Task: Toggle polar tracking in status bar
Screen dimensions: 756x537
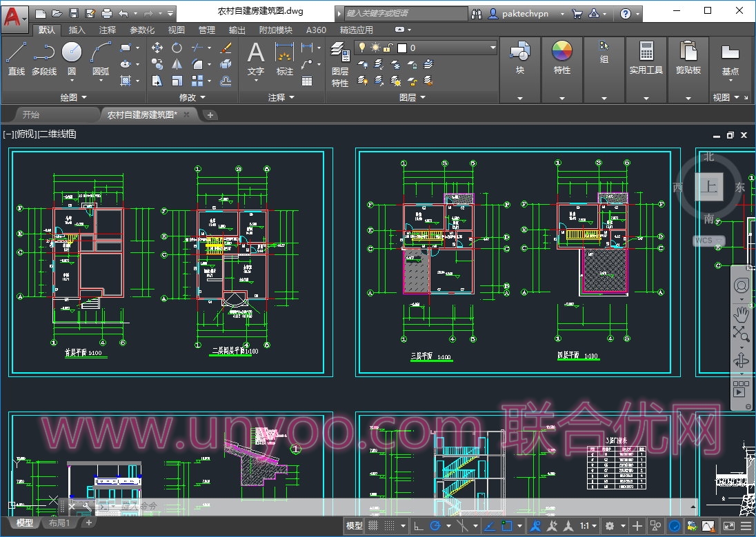Action: [435, 526]
